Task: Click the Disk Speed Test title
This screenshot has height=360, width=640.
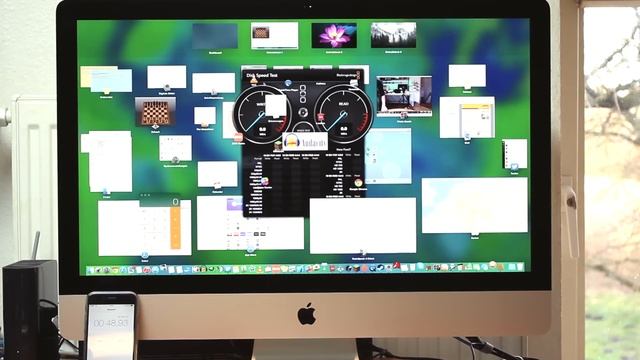Action: 262,75
